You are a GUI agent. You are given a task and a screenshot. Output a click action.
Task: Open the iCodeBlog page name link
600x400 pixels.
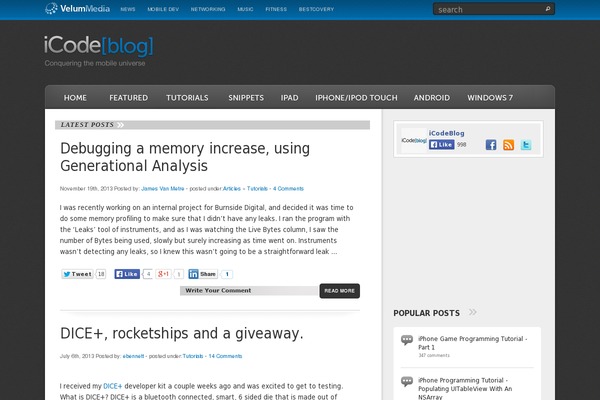point(447,133)
